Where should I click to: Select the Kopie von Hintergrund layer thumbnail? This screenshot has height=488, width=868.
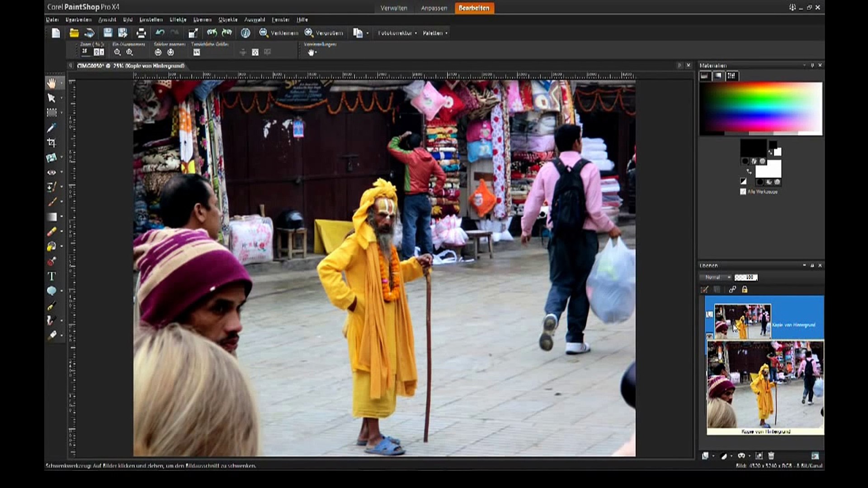tap(742, 322)
